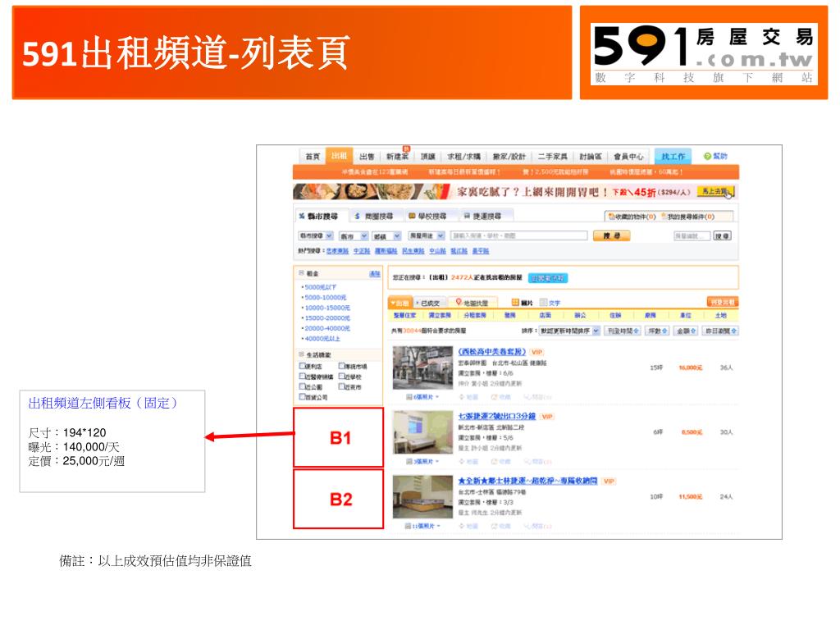Click the orange 搜尋 button
Screen dimensions: 840x630
(x=612, y=235)
